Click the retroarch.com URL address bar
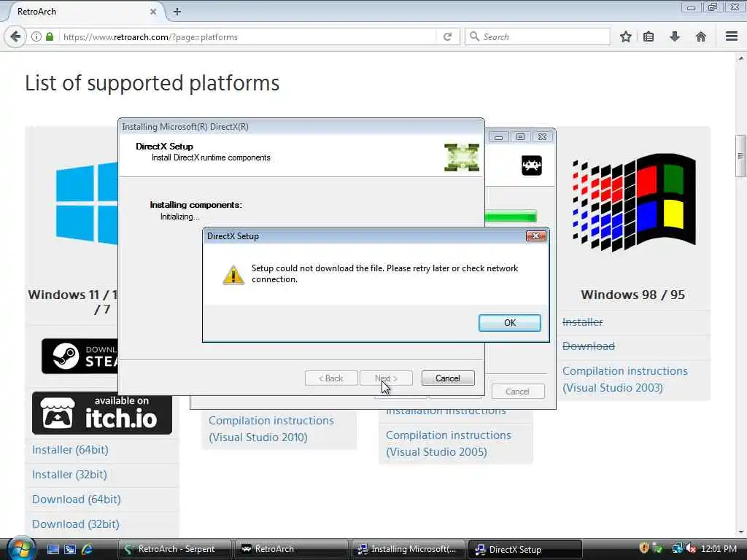Image resolution: width=747 pixels, height=560 pixels. click(248, 36)
